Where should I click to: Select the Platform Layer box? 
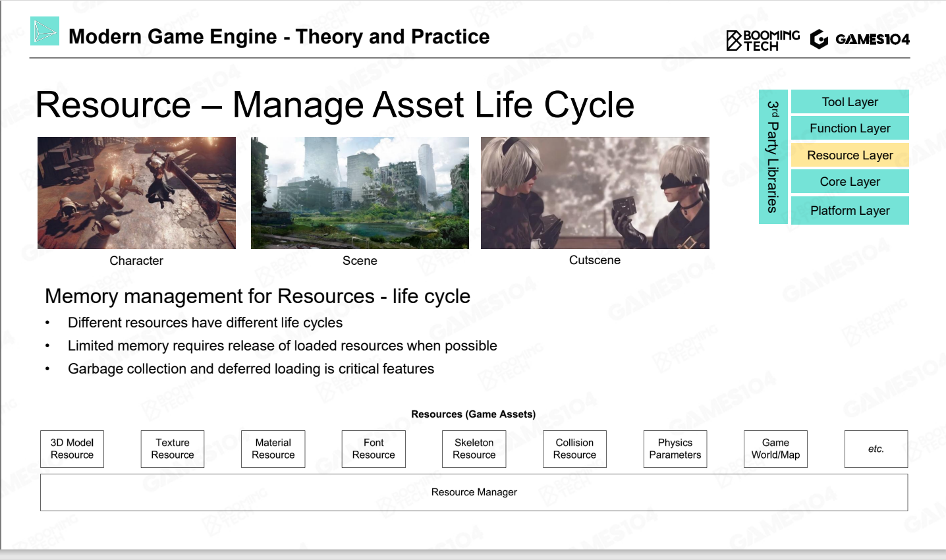point(850,210)
